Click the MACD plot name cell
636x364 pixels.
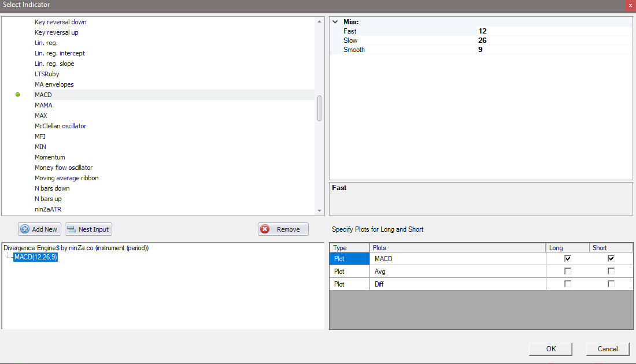(457, 259)
